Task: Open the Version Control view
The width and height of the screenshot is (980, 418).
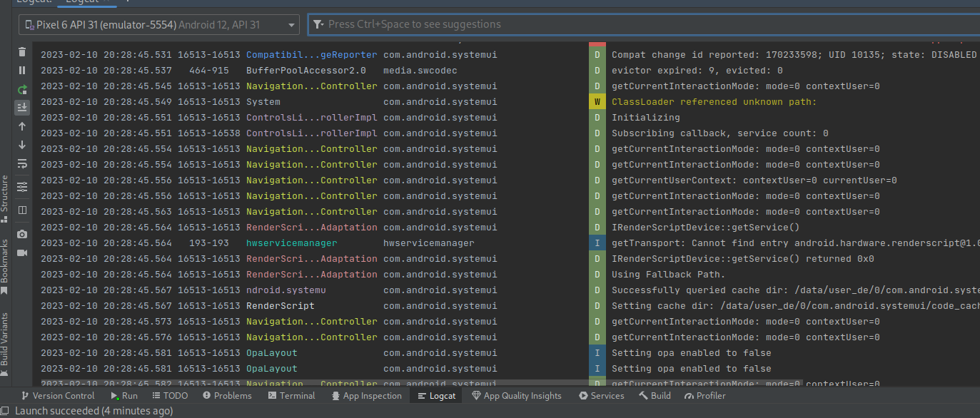Action: point(57,395)
